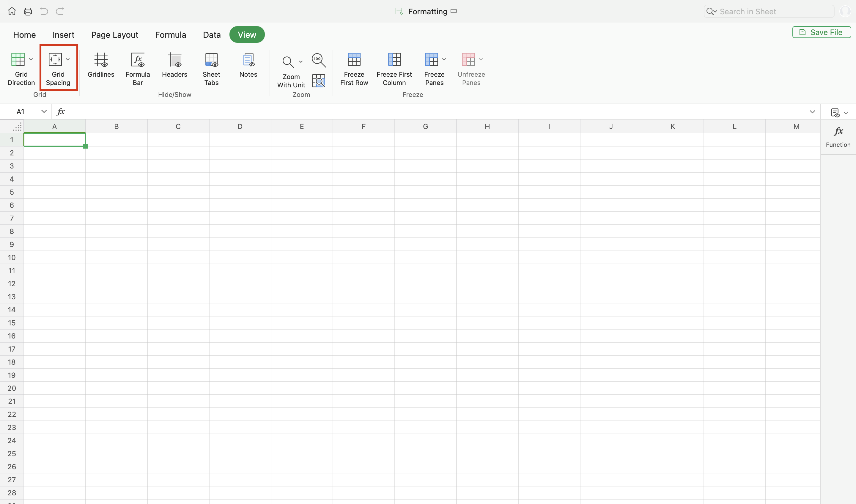Expand the Grid Direction dropdown arrow
The width and height of the screenshot is (856, 504).
click(31, 59)
